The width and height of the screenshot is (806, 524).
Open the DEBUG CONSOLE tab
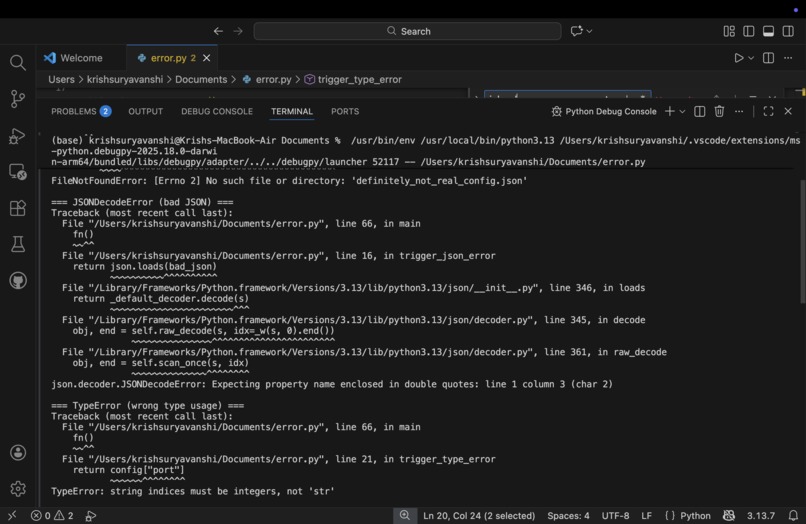click(217, 112)
